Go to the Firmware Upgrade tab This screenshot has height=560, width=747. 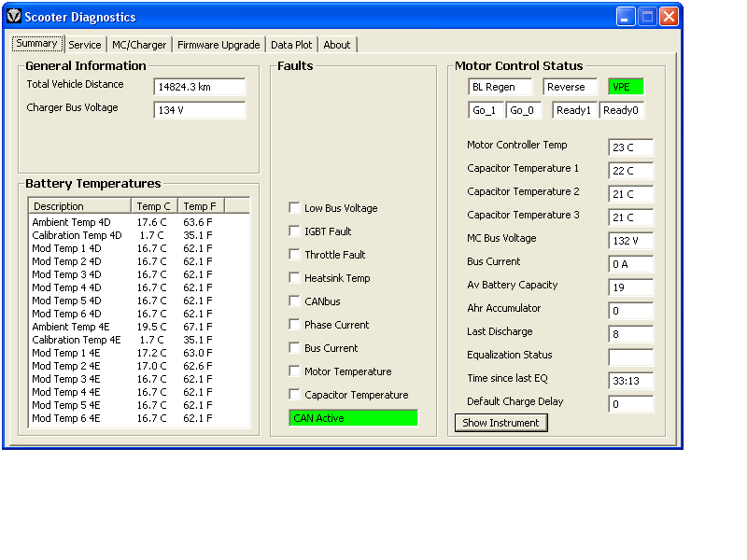[x=218, y=45]
